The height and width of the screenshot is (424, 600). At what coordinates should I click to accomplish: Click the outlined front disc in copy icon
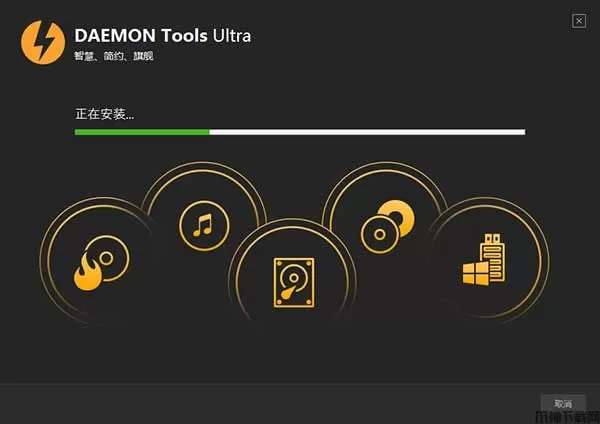pyautogui.click(x=380, y=234)
